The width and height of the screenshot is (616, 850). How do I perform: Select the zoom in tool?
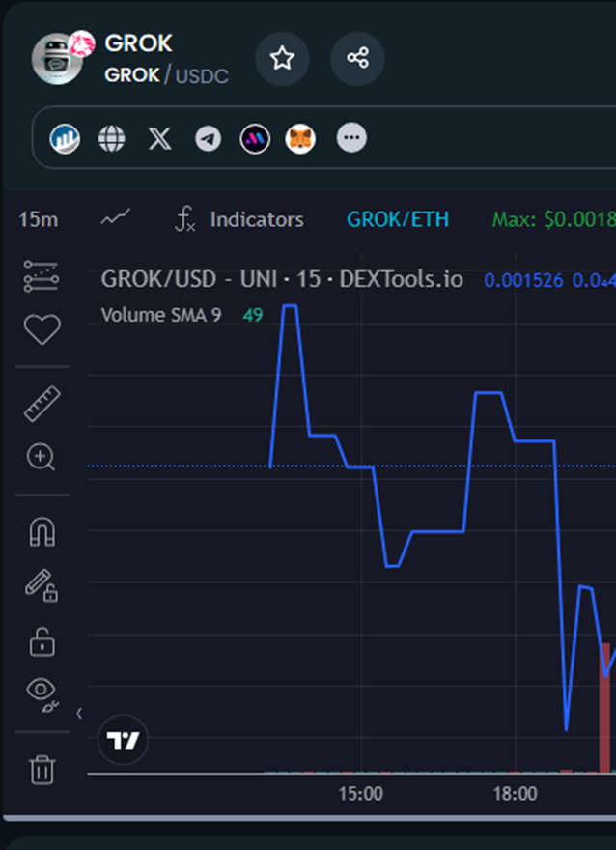(x=42, y=458)
